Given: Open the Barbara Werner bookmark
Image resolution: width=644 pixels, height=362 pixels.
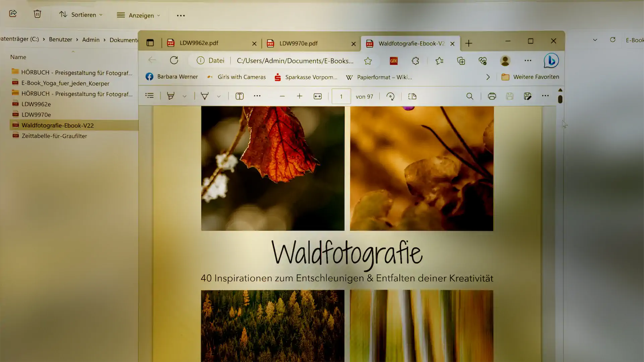Looking at the screenshot, I should pos(172,77).
